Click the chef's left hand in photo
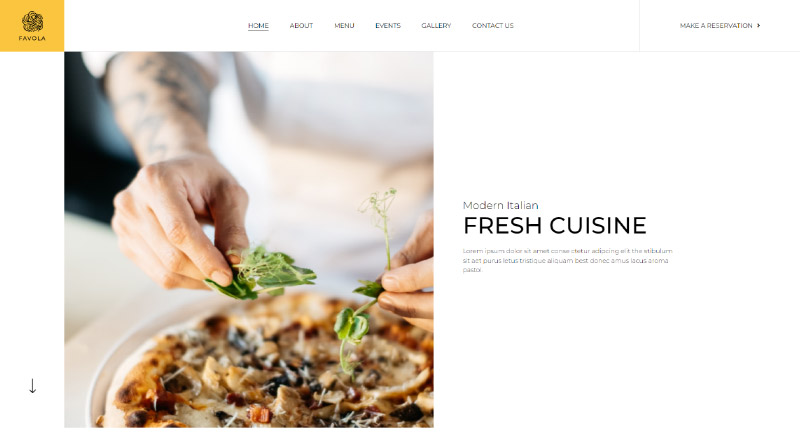 point(179,219)
